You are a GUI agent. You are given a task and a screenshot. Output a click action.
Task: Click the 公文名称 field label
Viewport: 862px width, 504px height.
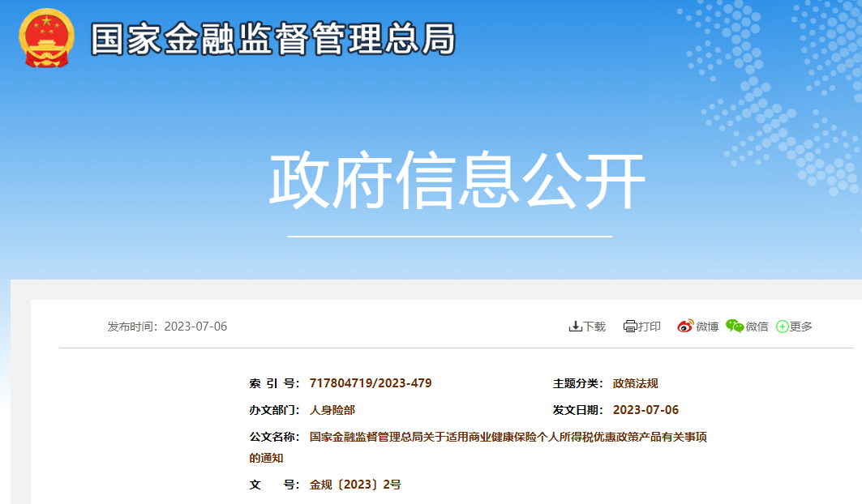tap(274, 437)
